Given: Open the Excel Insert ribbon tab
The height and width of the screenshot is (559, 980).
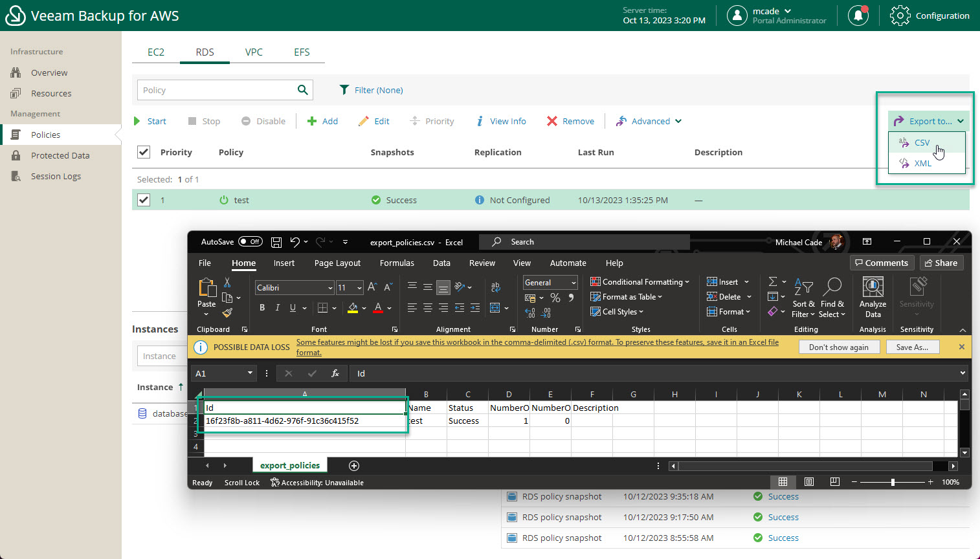Looking at the screenshot, I should pos(284,263).
